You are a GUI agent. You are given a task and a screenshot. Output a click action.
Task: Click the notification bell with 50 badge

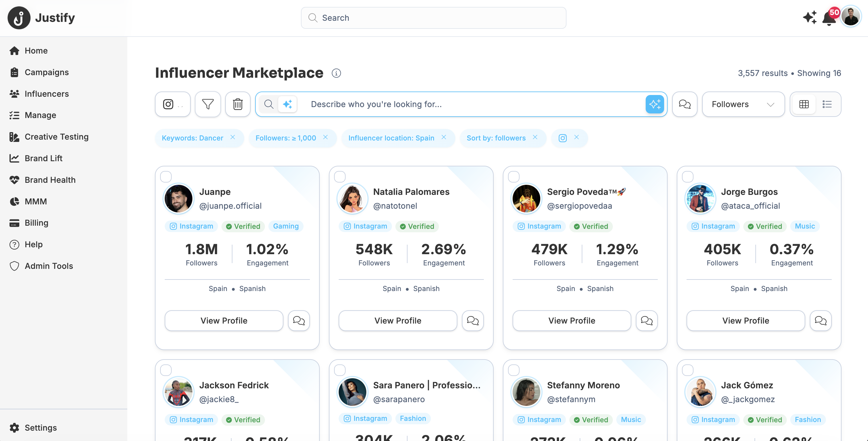pyautogui.click(x=829, y=18)
